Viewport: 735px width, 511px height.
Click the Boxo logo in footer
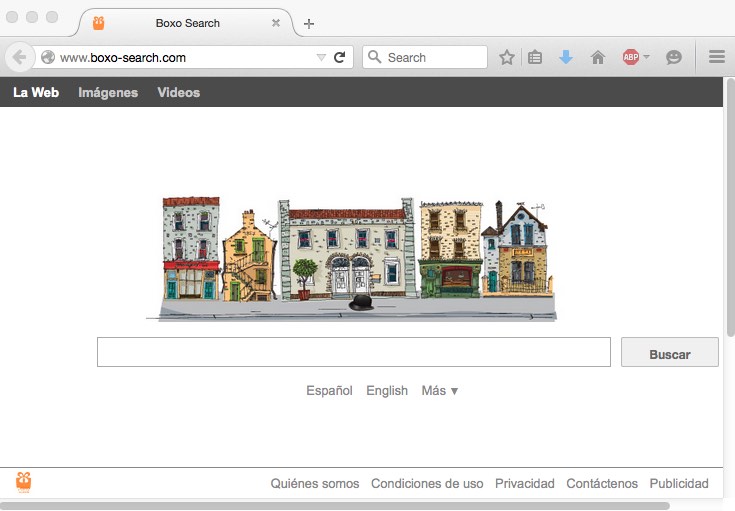[24, 482]
